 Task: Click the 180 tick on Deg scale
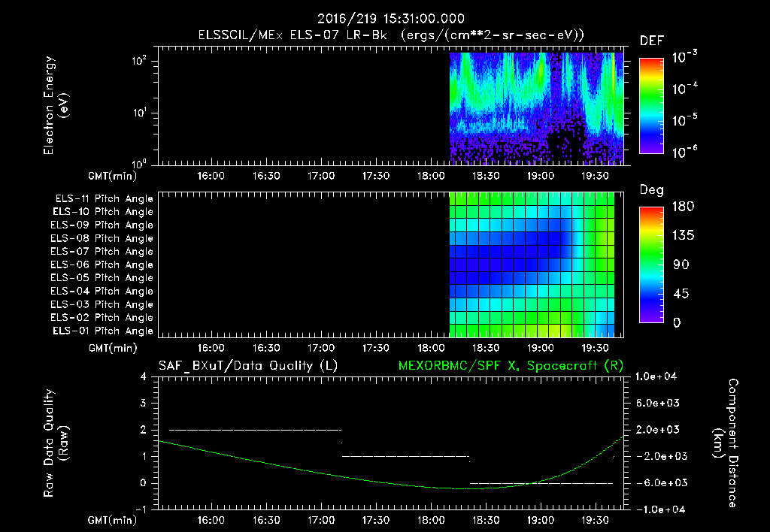(683, 206)
